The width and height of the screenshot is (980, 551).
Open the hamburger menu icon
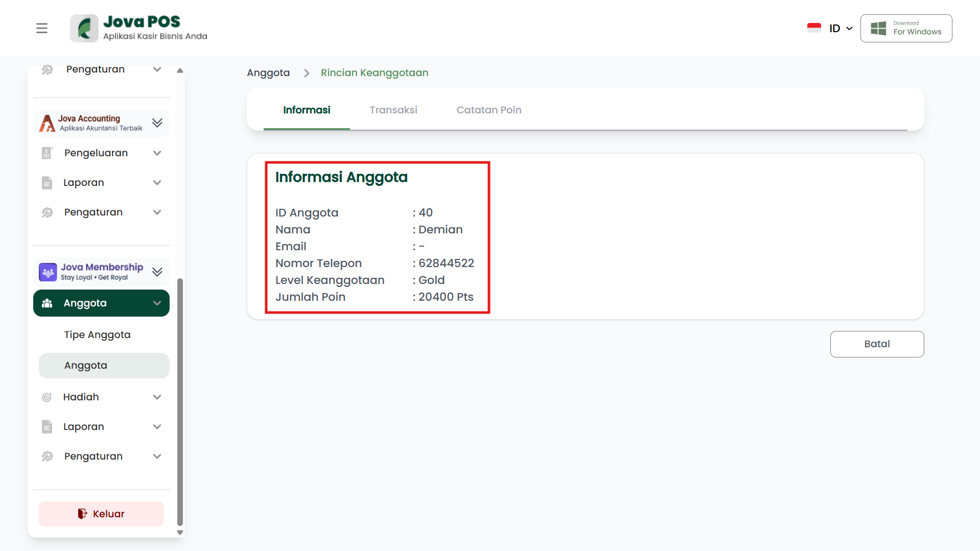42,28
